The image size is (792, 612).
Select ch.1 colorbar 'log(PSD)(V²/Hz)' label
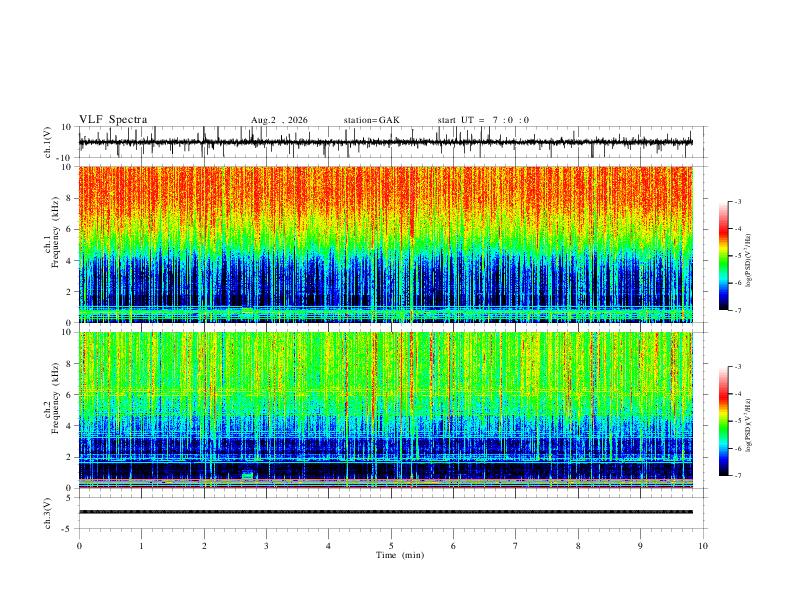click(x=748, y=260)
